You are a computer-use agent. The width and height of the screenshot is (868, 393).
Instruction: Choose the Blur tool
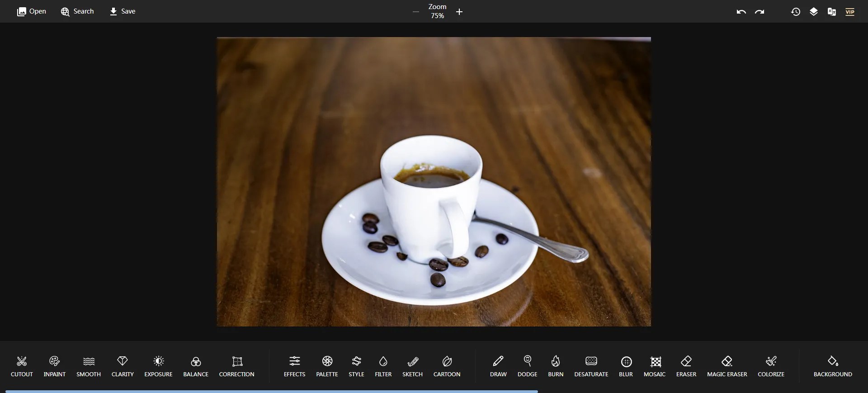point(626,366)
